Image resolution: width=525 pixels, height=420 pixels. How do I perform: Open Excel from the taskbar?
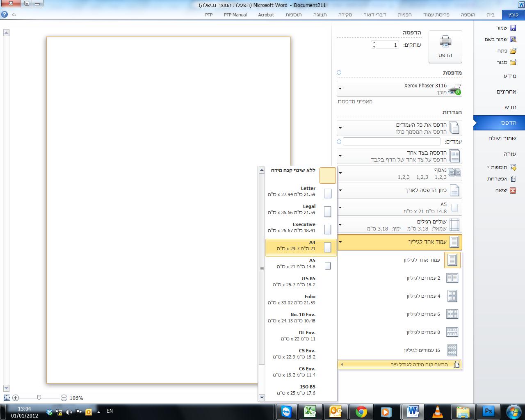310,411
